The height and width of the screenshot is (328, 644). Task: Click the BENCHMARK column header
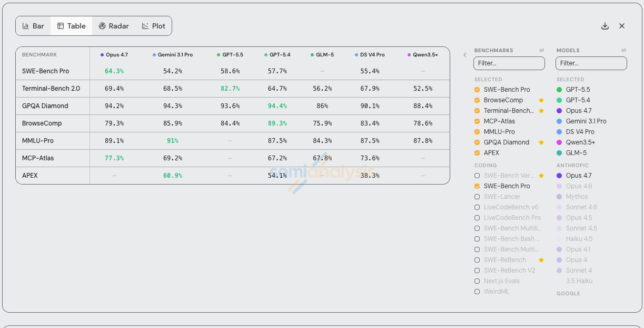coord(39,55)
